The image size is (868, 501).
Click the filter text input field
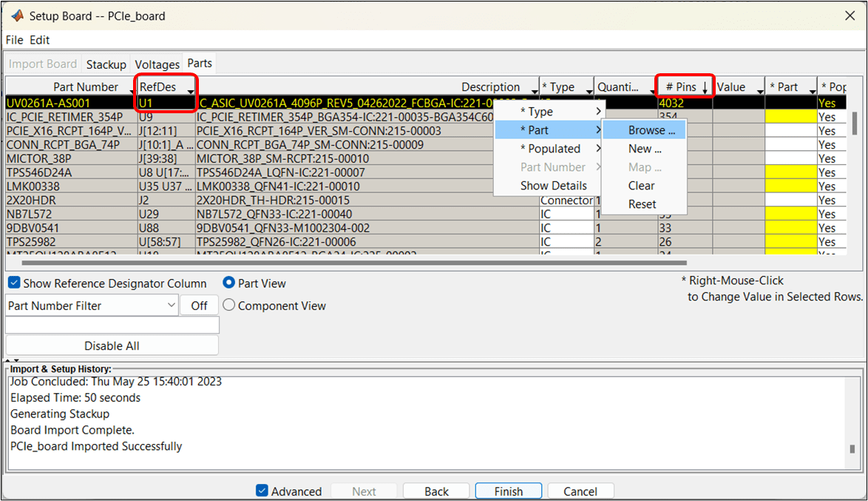coord(112,325)
